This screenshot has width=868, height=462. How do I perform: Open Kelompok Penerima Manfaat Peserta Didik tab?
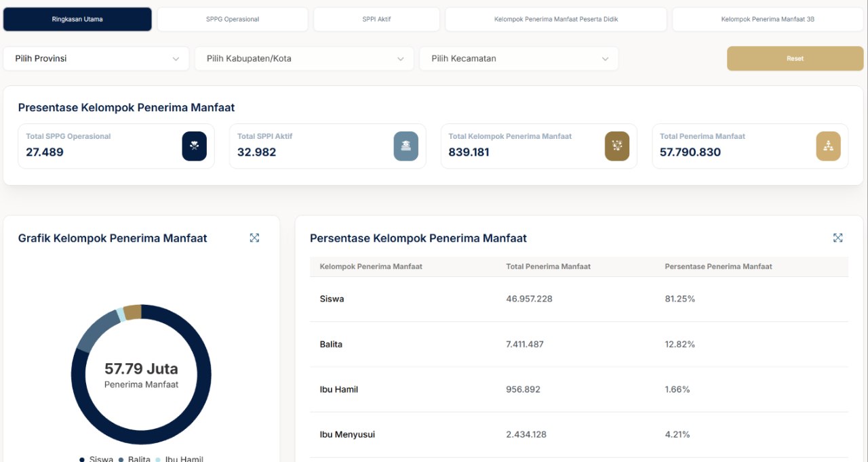[556, 19]
